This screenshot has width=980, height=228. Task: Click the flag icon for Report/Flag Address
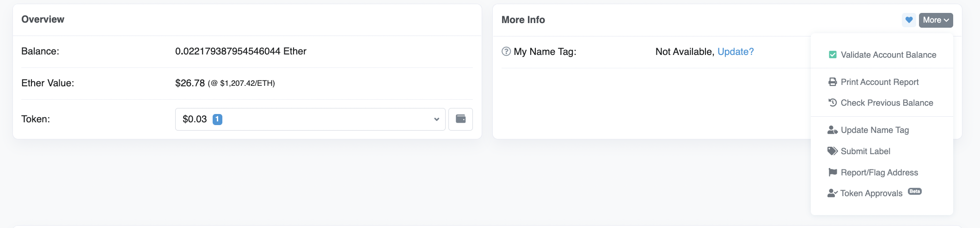tap(833, 172)
